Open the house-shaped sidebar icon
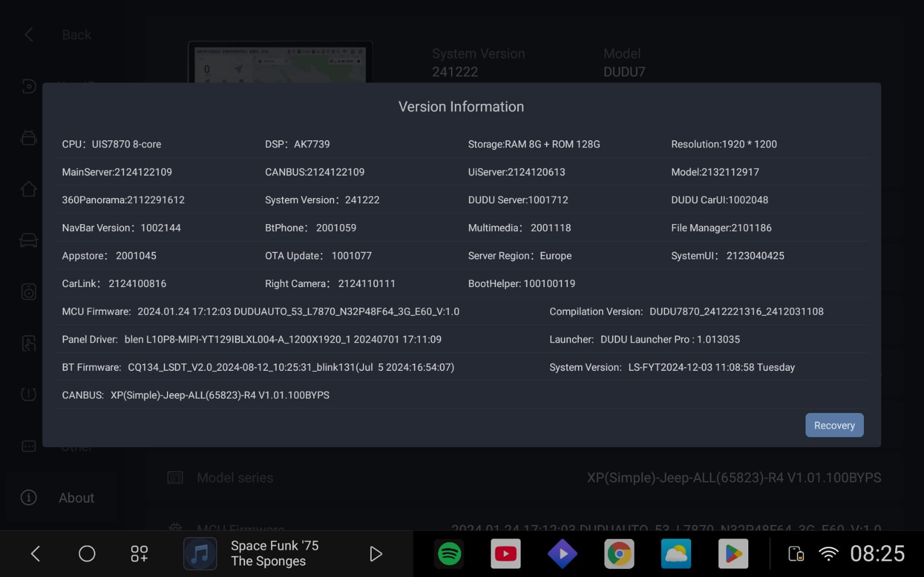924x577 pixels. 28,189
